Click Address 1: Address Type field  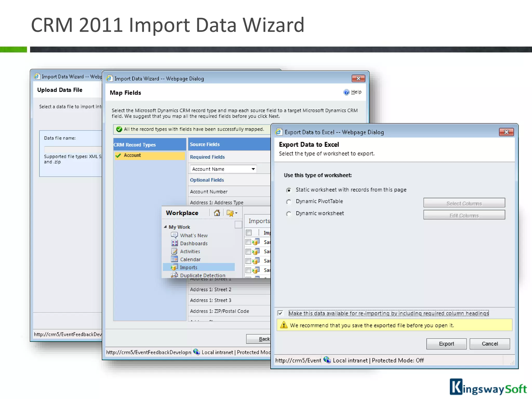click(217, 203)
